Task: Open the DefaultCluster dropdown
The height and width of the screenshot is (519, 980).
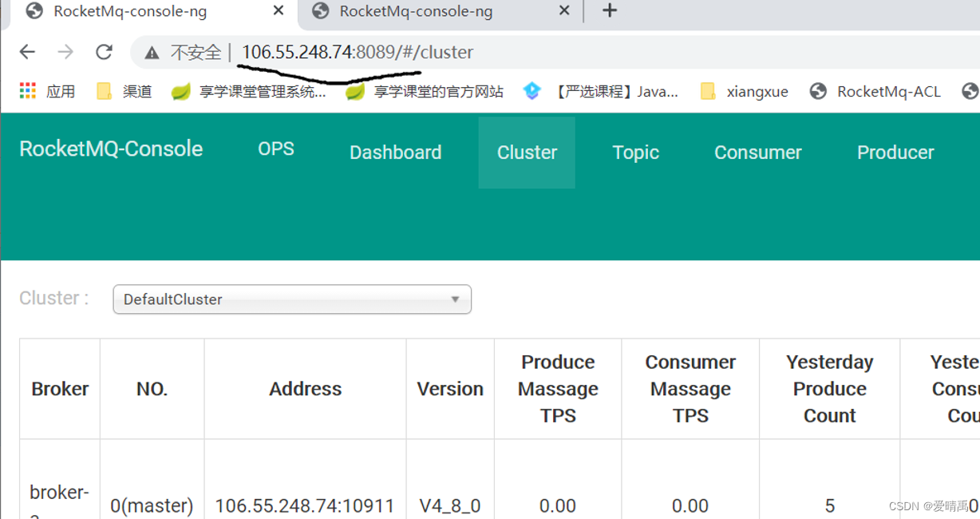Action: [292, 299]
